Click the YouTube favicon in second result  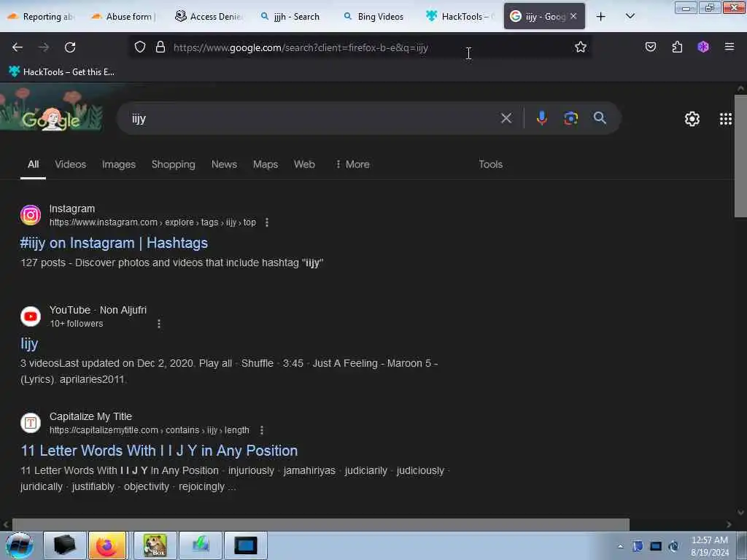(x=31, y=316)
